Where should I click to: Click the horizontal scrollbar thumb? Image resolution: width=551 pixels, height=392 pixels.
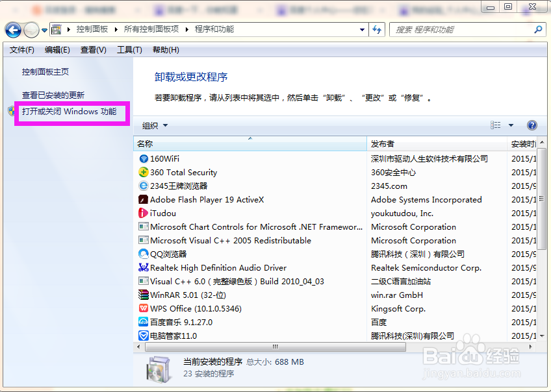click(x=275, y=347)
